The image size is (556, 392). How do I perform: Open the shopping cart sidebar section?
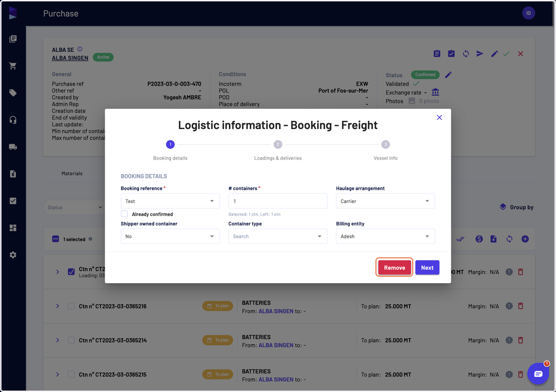coord(13,66)
